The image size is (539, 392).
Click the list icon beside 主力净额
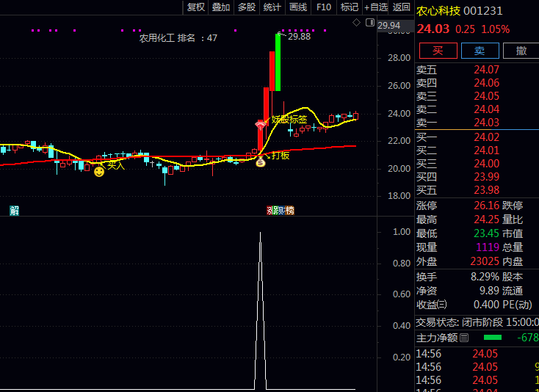[464, 338]
